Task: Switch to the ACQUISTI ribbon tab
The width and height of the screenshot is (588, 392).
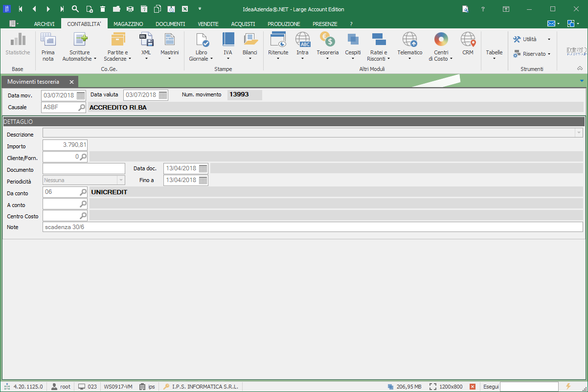Action: tap(243, 24)
